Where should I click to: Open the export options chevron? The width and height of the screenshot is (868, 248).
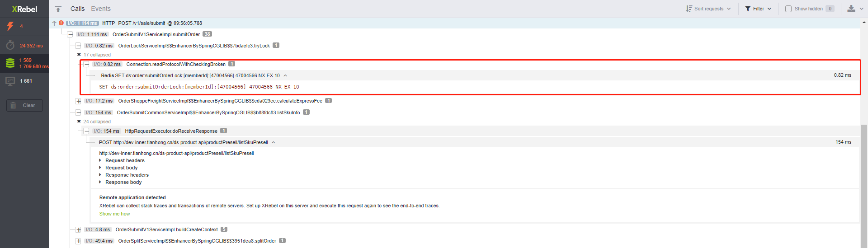[x=862, y=9]
